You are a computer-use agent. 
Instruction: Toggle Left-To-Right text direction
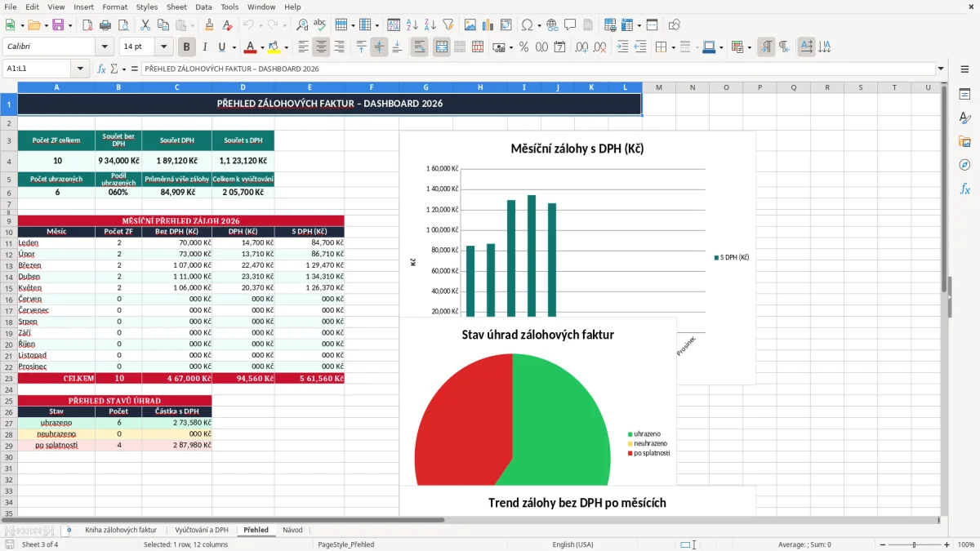click(x=766, y=47)
